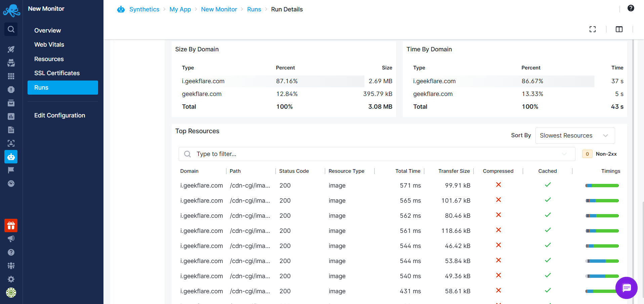This screenshot has height=304, width=644.
Task: Click the Domain column header
Action: coord(189,171)
